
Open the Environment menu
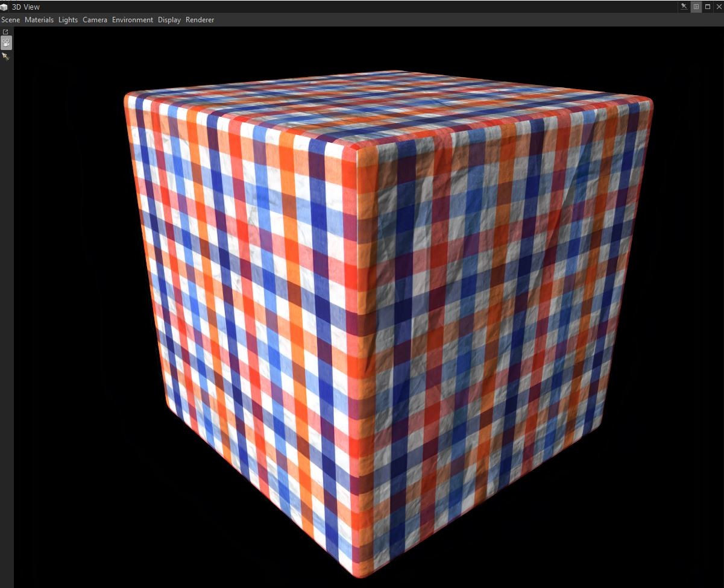132,19
